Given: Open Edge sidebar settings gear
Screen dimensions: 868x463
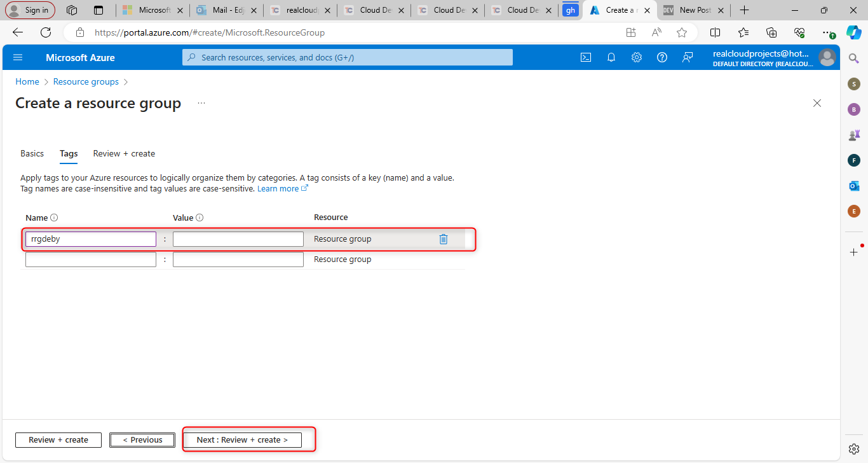Looking at the screenshot, I should coord(854,448).
